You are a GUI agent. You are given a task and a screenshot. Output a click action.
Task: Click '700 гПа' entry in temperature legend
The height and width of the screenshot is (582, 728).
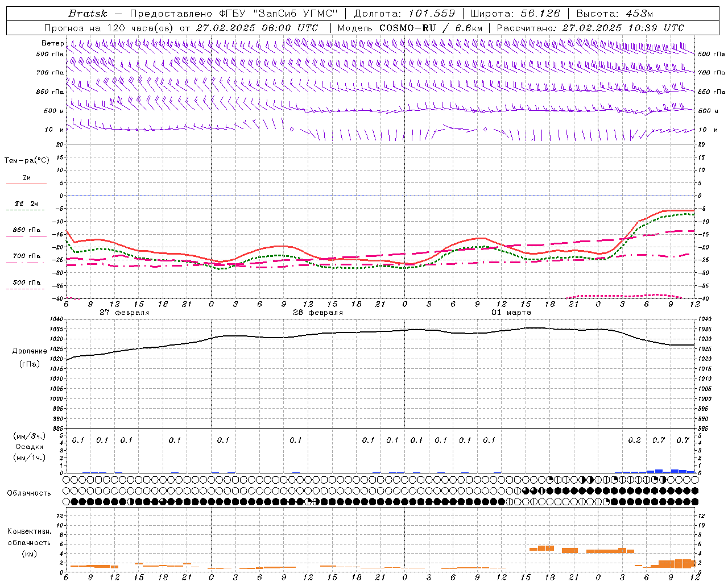pyautogui.click(x=27, y=256)
